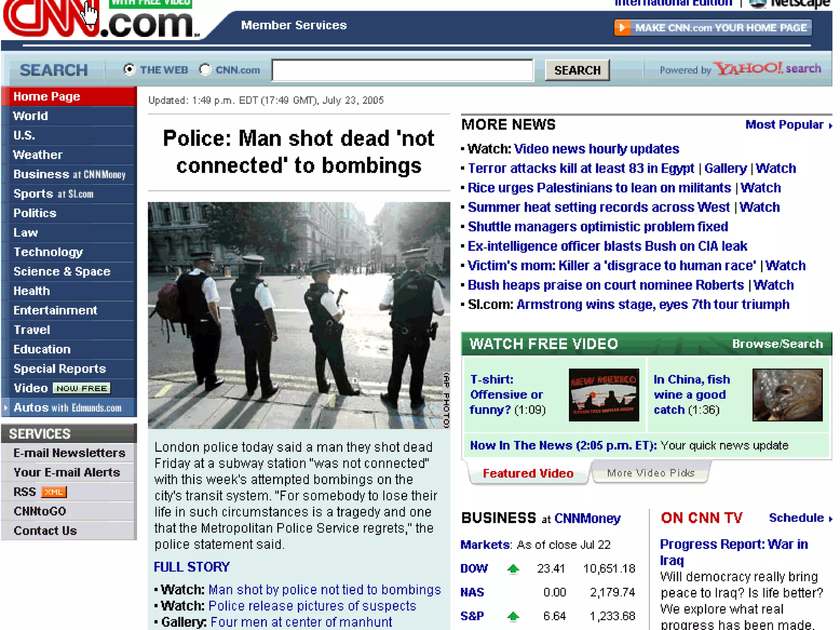Click the orange XML RSS badge

coord(54,492)
